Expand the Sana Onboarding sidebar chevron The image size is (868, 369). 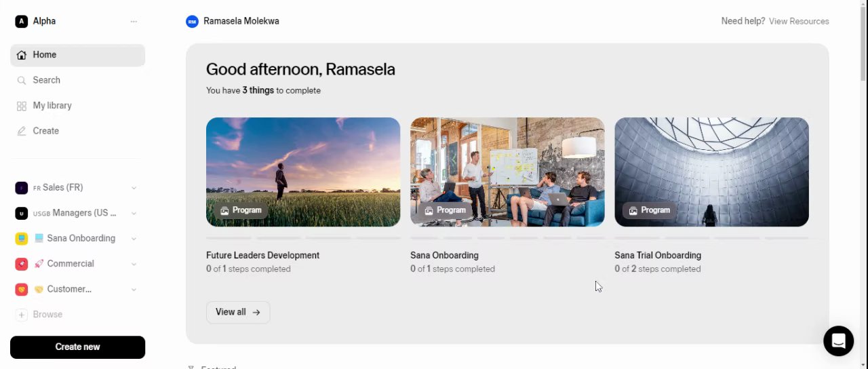point(134,239)
